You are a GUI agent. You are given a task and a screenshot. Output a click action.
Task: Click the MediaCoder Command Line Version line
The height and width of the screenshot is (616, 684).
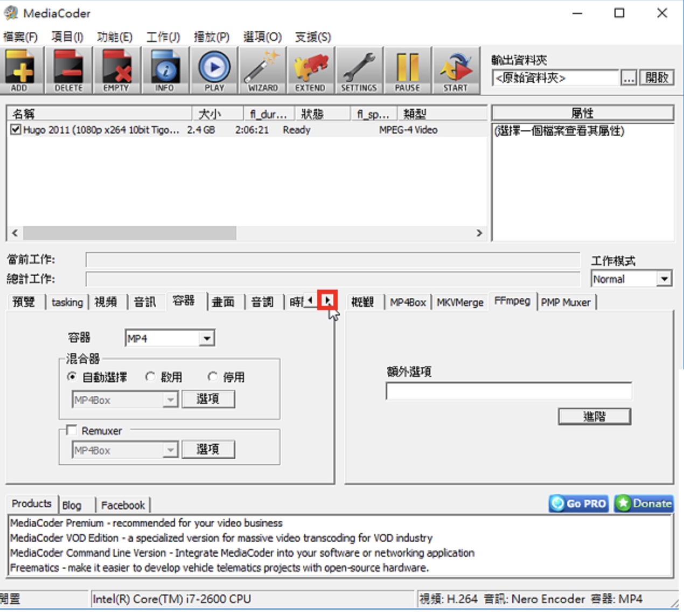pyautogui.click(x=242, y=553)
